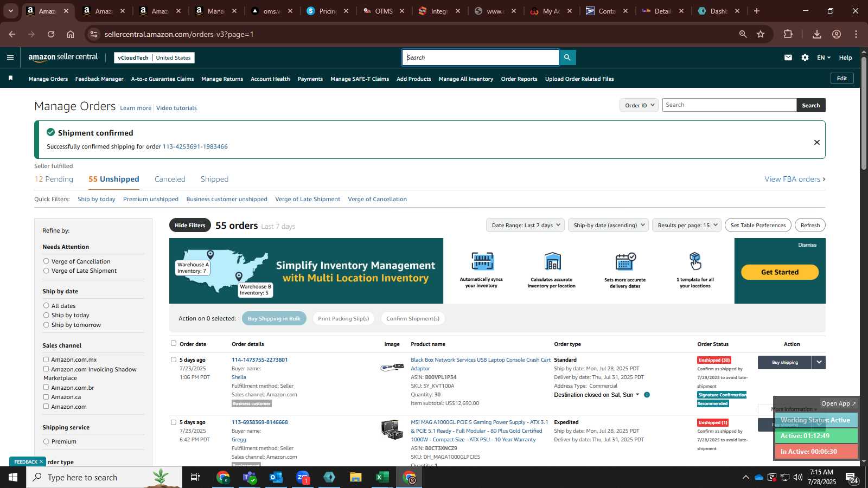Go to browser home icon

pos(71,34)
